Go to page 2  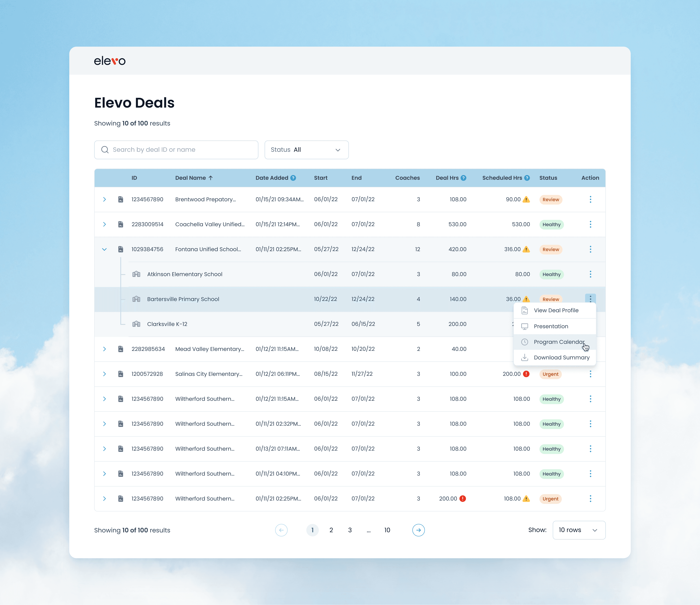331,530
